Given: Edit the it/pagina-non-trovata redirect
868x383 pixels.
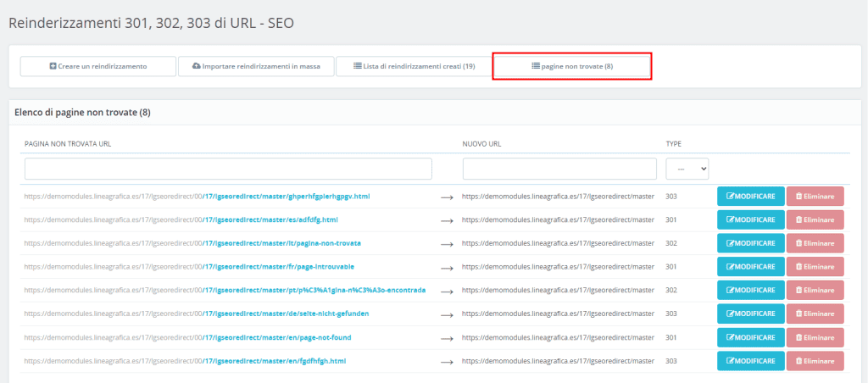Looking at the screenshot, I should (751, 243).
